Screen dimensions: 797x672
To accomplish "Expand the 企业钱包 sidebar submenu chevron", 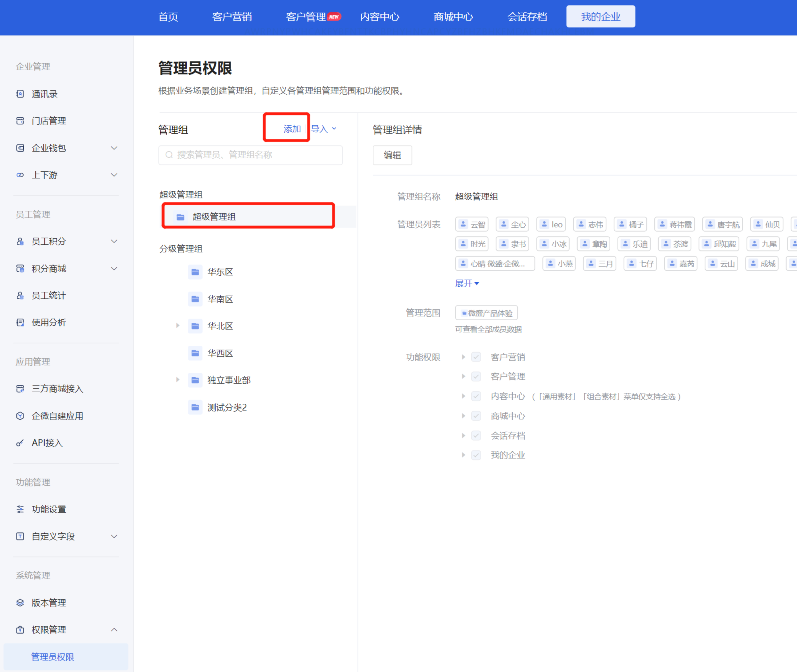I will (114, 148).
